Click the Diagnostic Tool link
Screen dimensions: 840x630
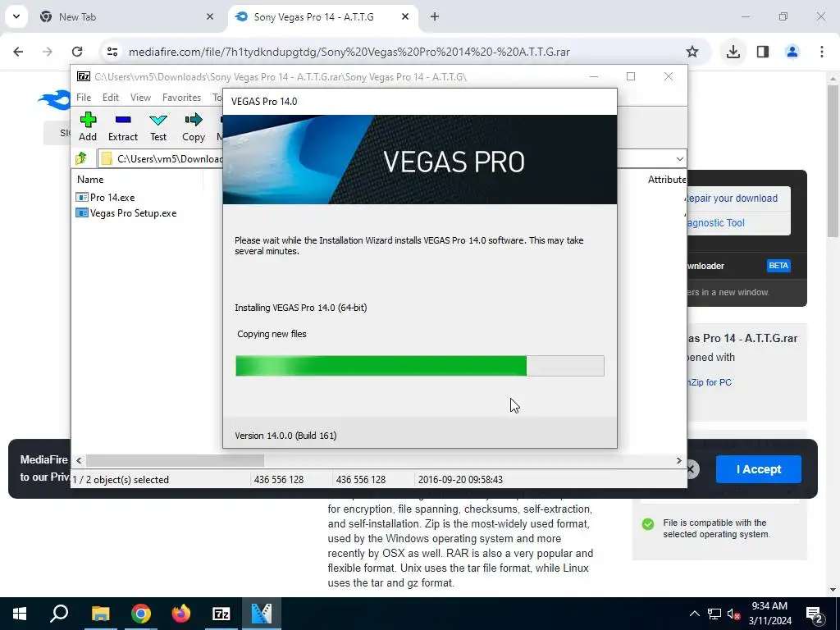tap(715, 223)
